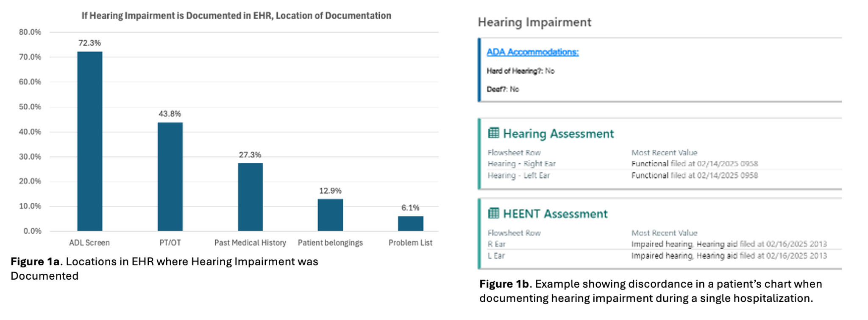Click the 'ADL Screen' axis label

tap(89, 243)
